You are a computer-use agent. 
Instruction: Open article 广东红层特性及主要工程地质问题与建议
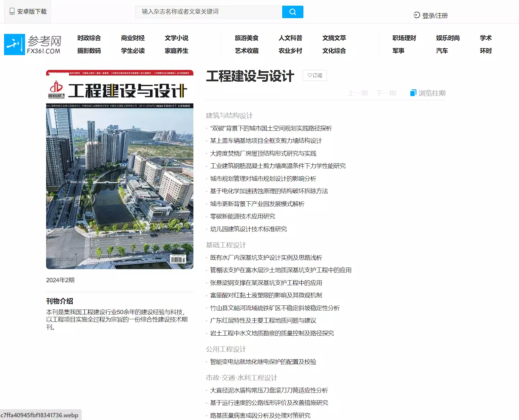coord(263,321)
